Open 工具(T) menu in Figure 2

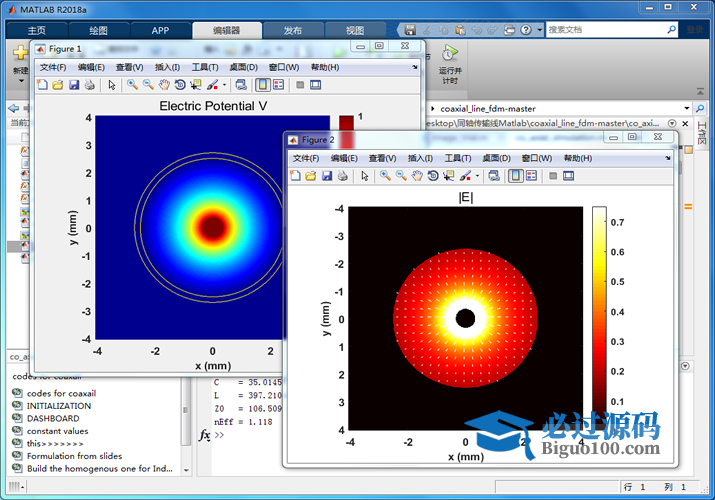click(x=458, y=158)
